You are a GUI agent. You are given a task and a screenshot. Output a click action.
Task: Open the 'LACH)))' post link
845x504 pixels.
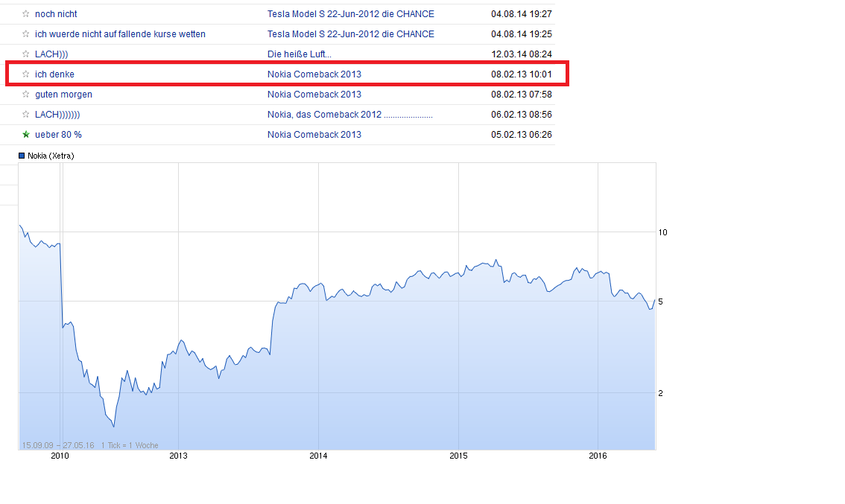point(51,54)
